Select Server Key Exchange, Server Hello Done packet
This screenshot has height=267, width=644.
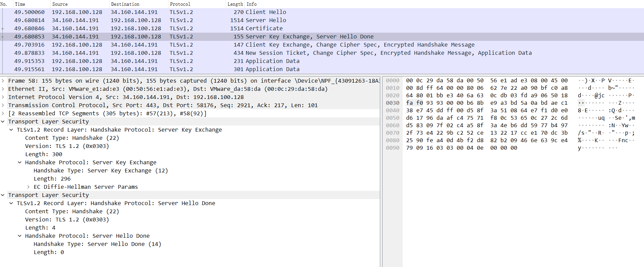click(x=322, y=37)
